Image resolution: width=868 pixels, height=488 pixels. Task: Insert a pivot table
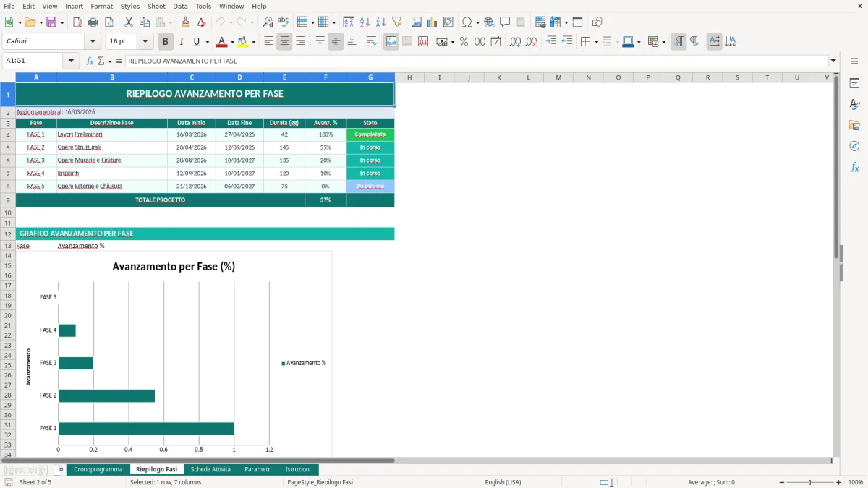pyautogui.click(x=448, y=22)
